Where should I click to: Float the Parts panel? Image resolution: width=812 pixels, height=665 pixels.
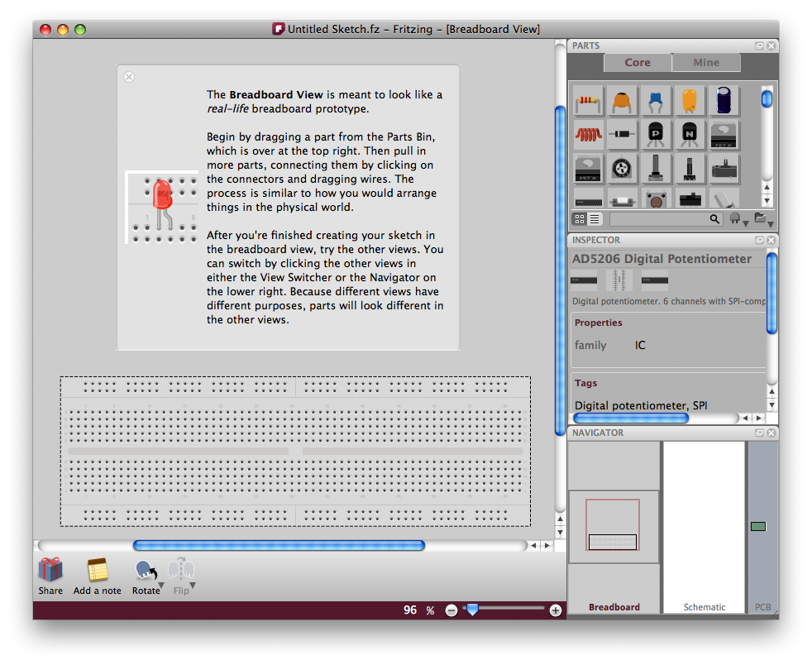coord(759,45)
